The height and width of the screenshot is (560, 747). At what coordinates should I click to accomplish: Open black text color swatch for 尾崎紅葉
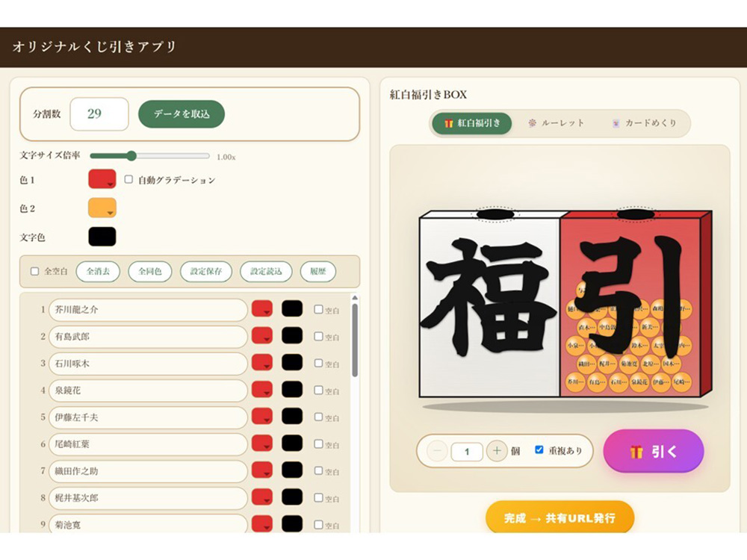click(292, 444)
